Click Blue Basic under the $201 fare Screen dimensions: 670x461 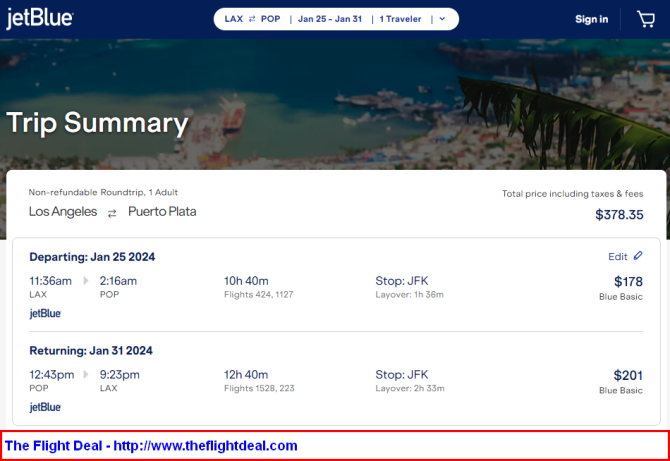621,390
